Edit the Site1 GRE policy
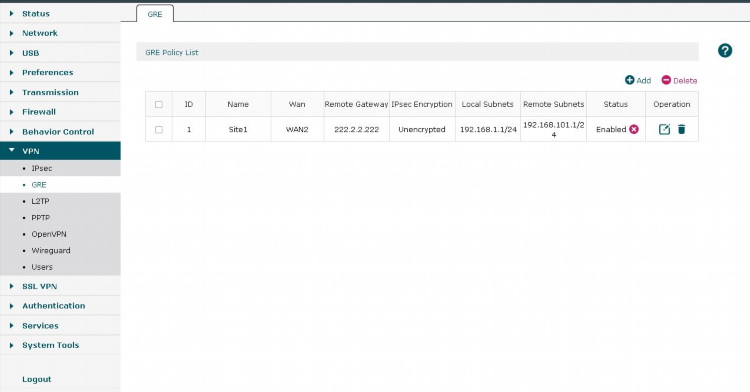 (664, 129)
